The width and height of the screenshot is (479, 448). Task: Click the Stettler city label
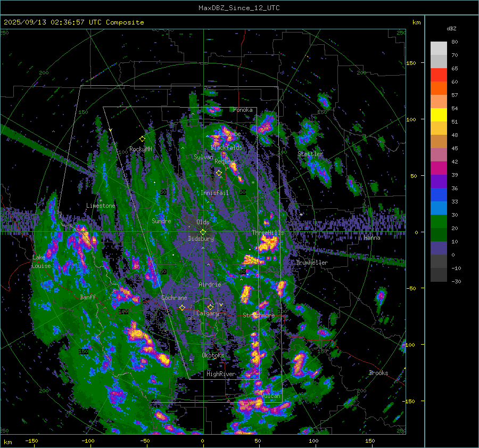point(310,154)
